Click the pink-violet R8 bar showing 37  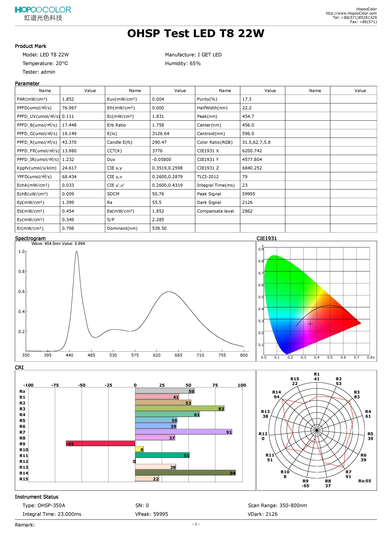155,438
